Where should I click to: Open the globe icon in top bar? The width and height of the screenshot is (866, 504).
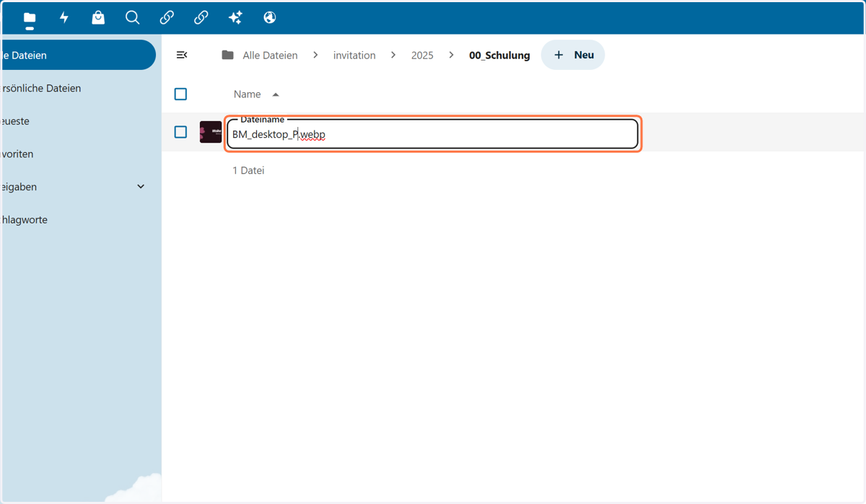pyautogui.click(x=269, y=17)
